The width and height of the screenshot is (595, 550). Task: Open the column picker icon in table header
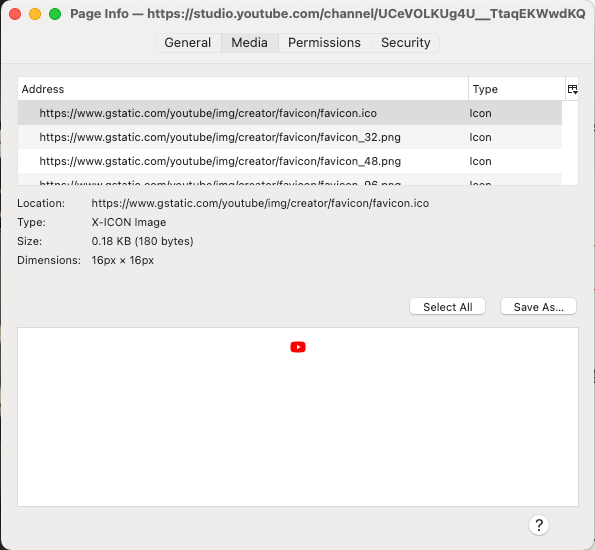pyautogui.click(x=572, y=89)
